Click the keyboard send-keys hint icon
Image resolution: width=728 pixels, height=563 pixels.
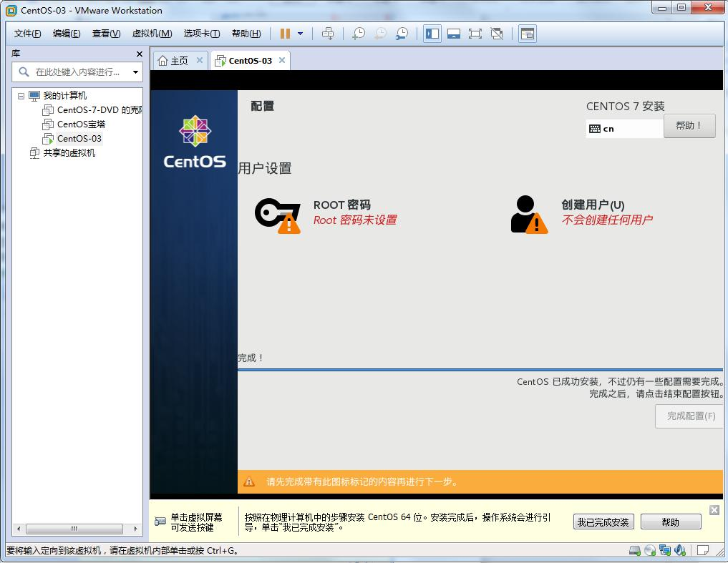pyautogui.click(x=160, y=522)
